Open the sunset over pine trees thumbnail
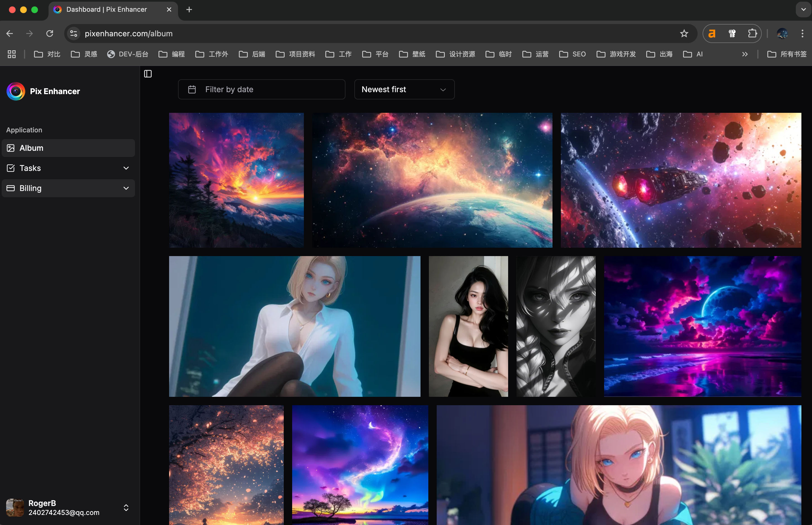 point(236,180)
